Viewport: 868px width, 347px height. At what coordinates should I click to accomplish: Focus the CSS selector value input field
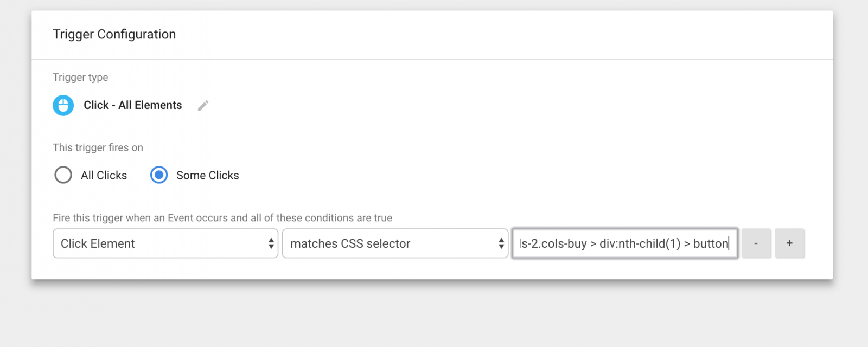625,243
